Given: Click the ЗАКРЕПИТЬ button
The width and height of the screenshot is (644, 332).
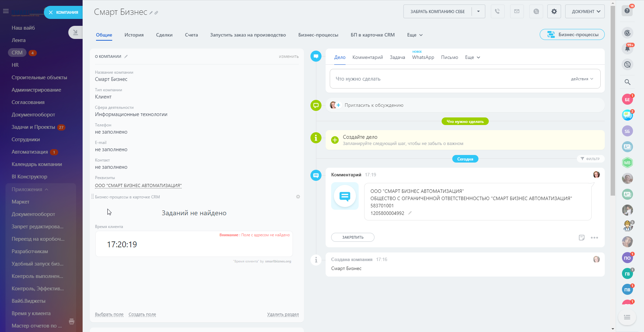Looking at the screenshot, I should [x=353, y=237].
